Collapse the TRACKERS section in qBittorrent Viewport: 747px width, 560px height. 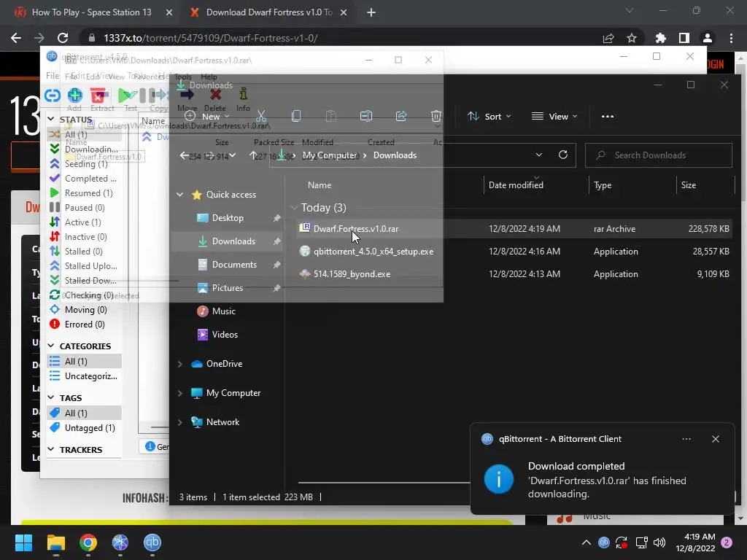tap(51, 449)
